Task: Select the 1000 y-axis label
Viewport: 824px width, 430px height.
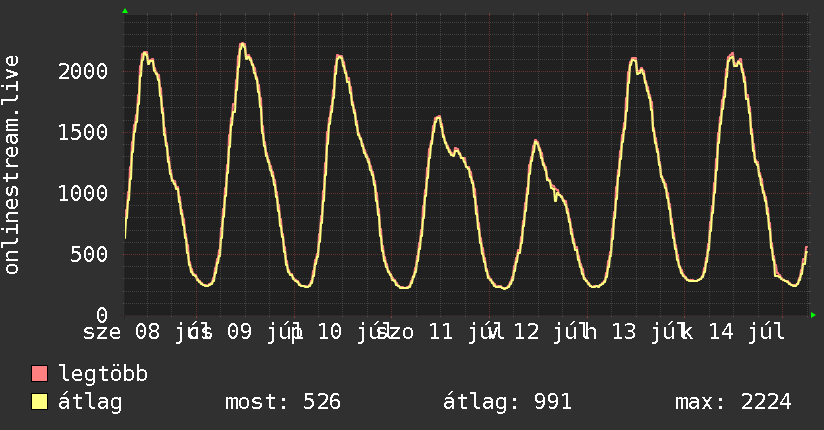Action: (x=83, y=193)
